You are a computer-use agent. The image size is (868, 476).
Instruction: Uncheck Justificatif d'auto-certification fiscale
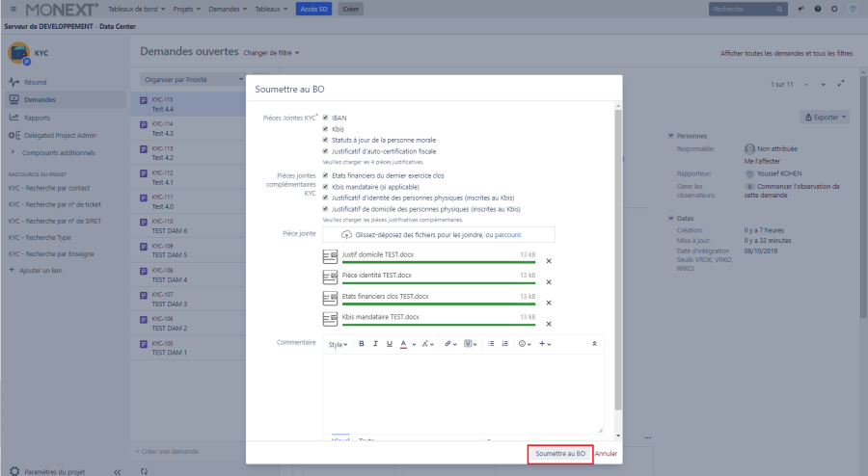(325, 151)
